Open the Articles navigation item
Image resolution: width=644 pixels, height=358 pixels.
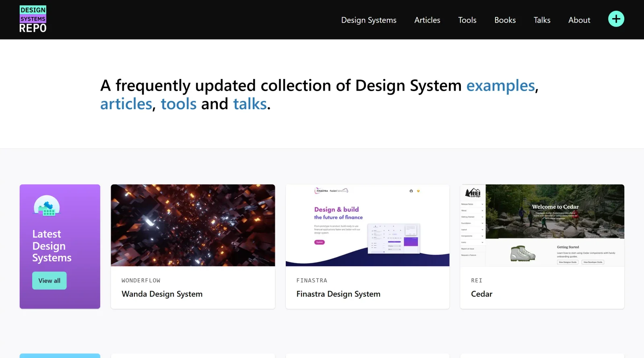click(x=427, y=20)
